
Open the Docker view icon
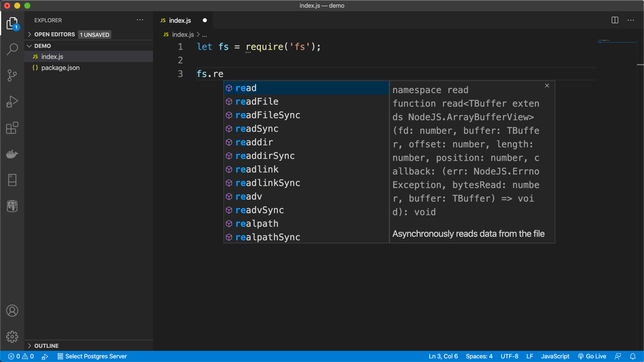point(12,154)
